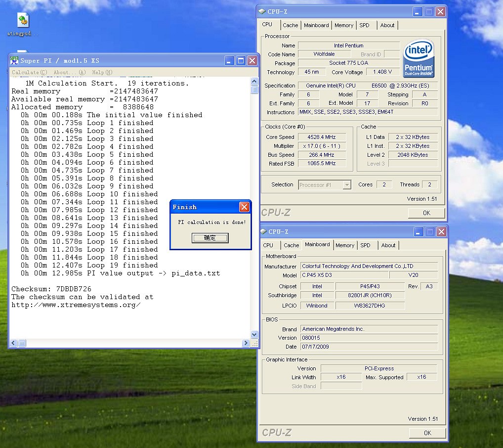The width and height of the screenshot is (503, 448).
Task: Click OK in the top CPU-Z window
Action: click(x=426, y=213)
